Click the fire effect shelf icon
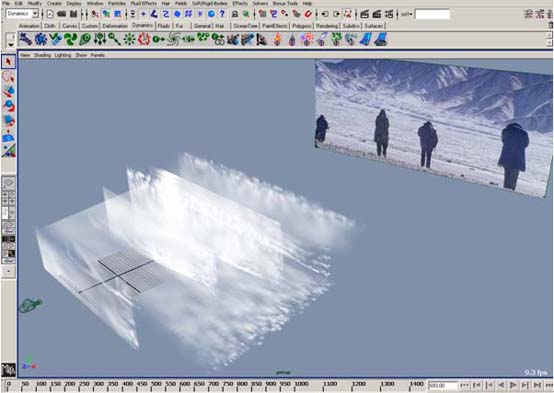 coord(277,39)
